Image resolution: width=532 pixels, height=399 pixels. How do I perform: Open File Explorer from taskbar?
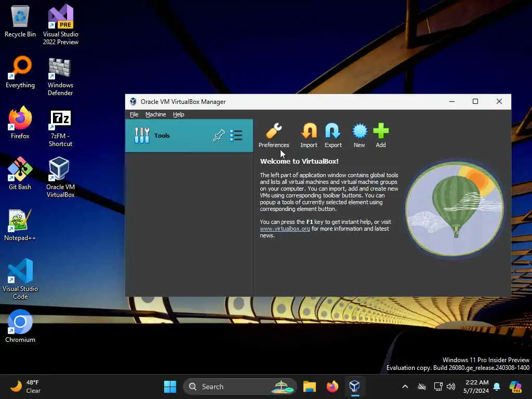point(310,387)
